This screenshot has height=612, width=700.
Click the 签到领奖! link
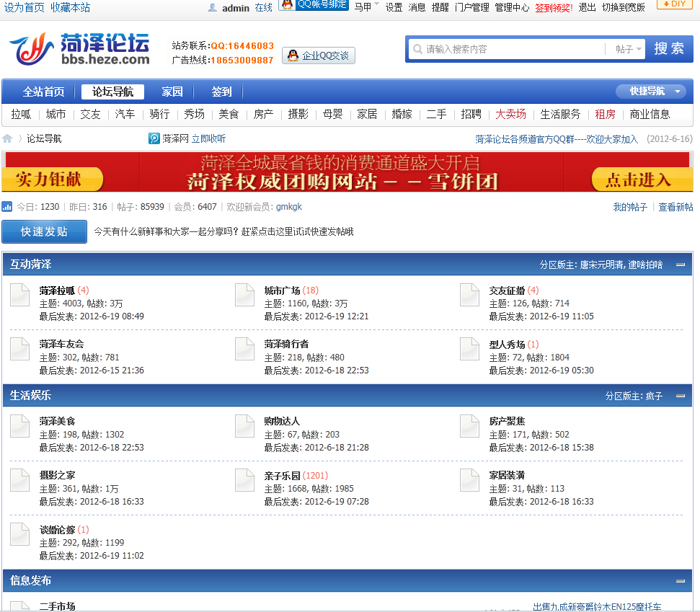pos(554,8)
